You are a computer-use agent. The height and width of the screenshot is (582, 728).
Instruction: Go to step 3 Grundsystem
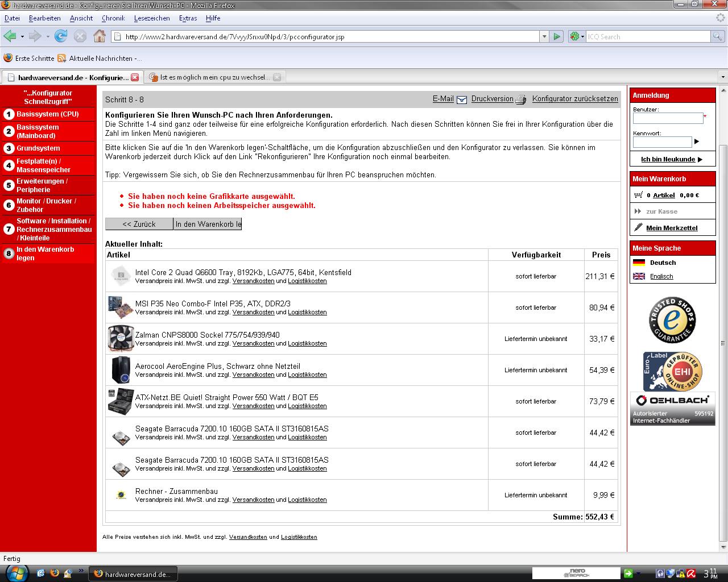tap(48, 148)
